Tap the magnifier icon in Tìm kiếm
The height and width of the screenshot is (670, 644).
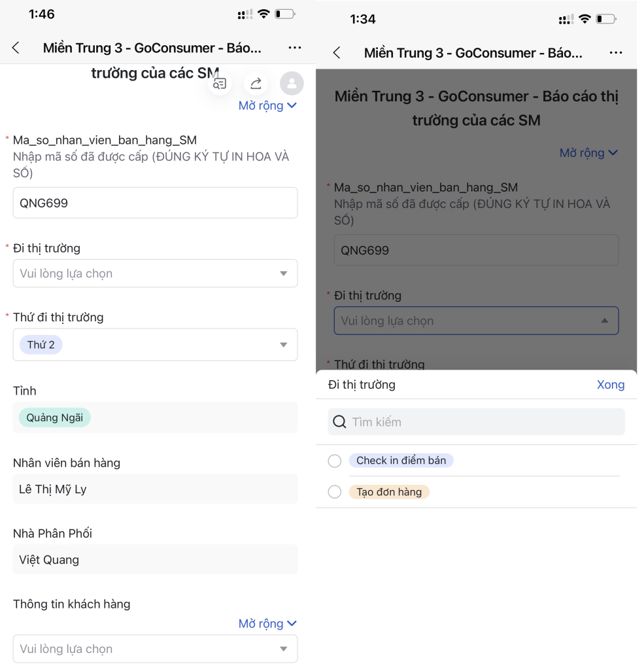pos(339,422)
